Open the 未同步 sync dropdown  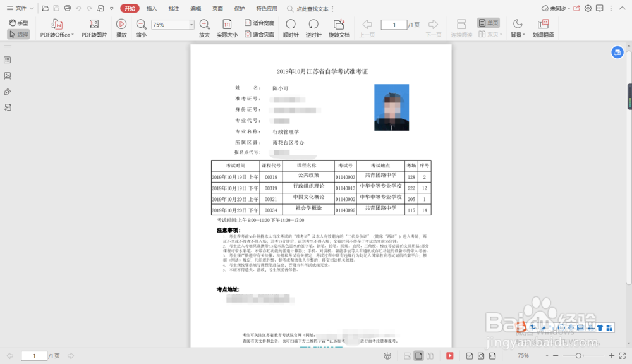click(556, 8)
